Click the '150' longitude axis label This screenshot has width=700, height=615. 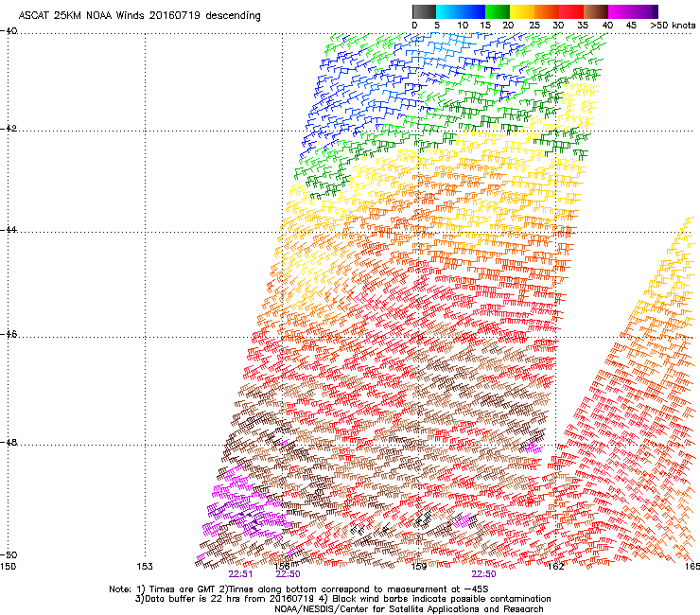[8, 567]
